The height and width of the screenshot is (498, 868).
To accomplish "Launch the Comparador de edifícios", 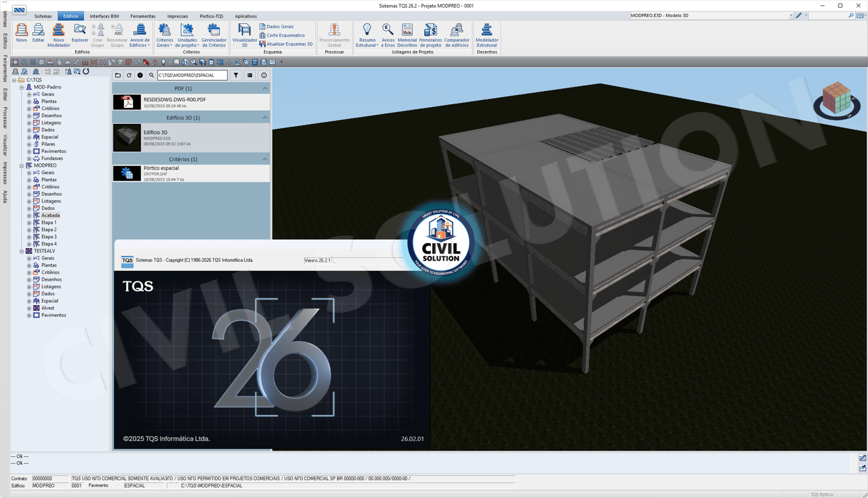I will 457,35.
